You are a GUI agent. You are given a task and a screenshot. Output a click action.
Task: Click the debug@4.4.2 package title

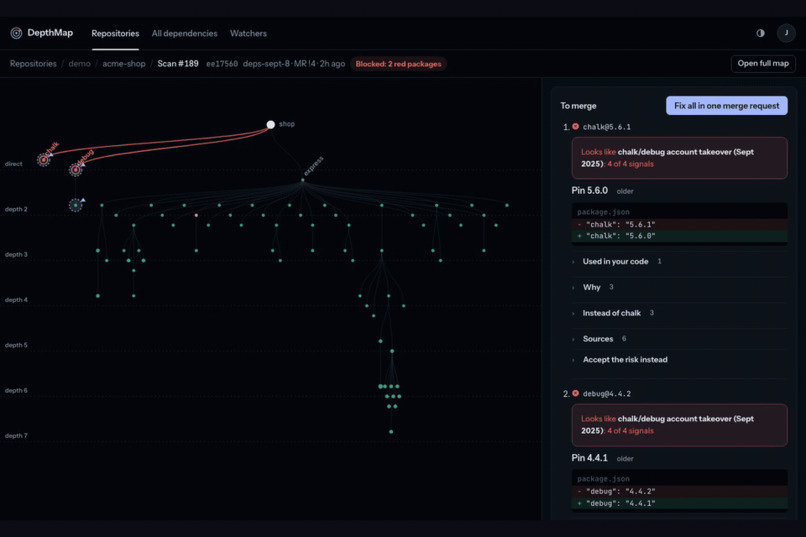(x=607, y=394)
